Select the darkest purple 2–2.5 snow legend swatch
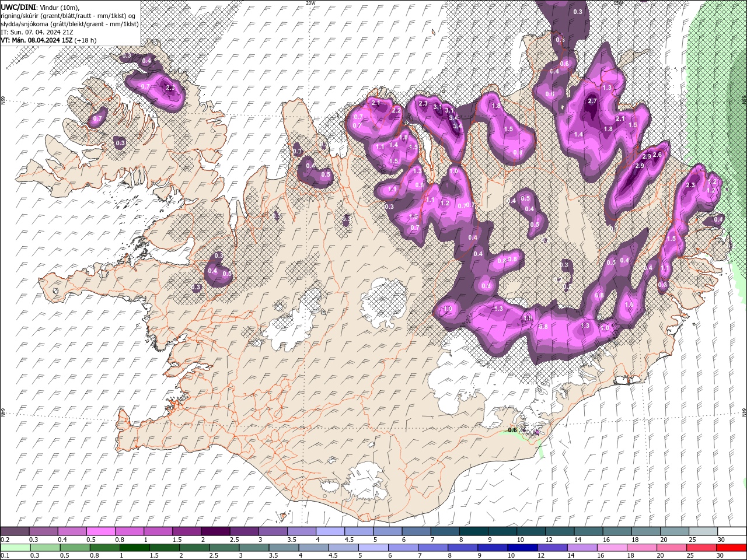 tap(215, 531)
